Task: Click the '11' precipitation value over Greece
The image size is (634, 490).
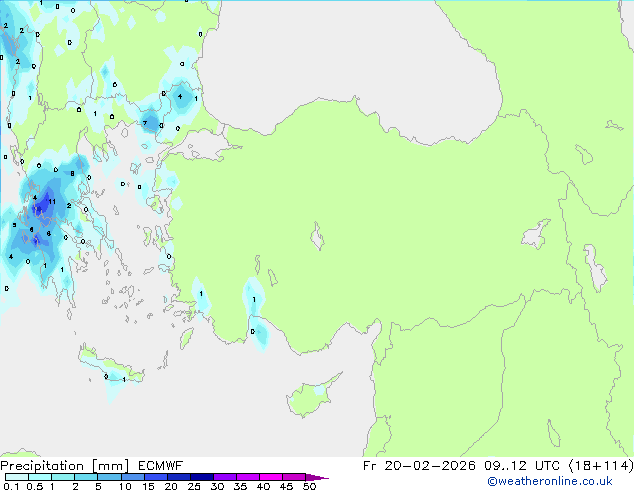Action: [52, 201]
